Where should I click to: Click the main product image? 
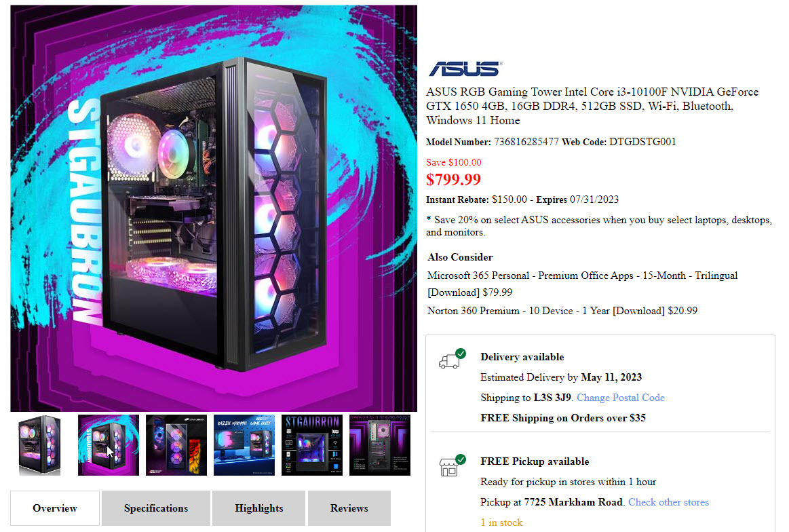[x=214, y=208]
